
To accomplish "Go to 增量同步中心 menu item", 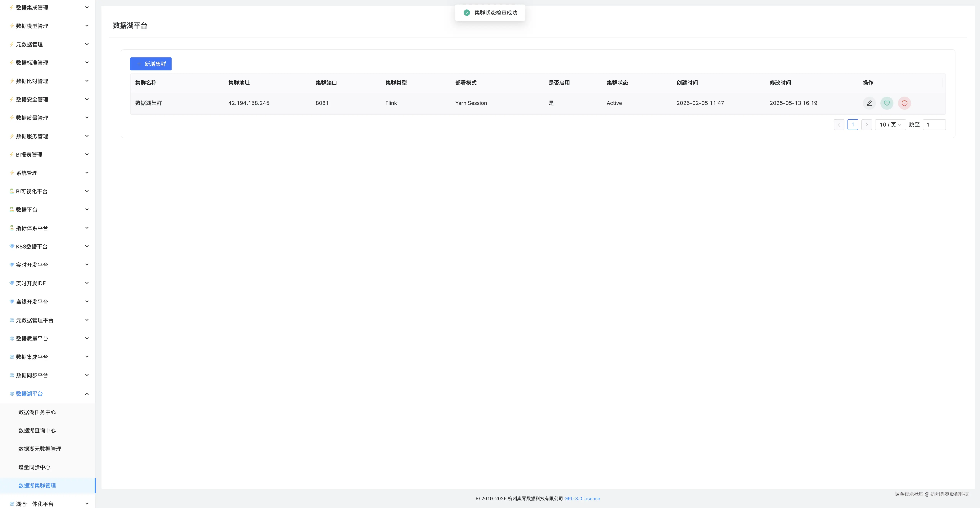I will coord(34,467).
